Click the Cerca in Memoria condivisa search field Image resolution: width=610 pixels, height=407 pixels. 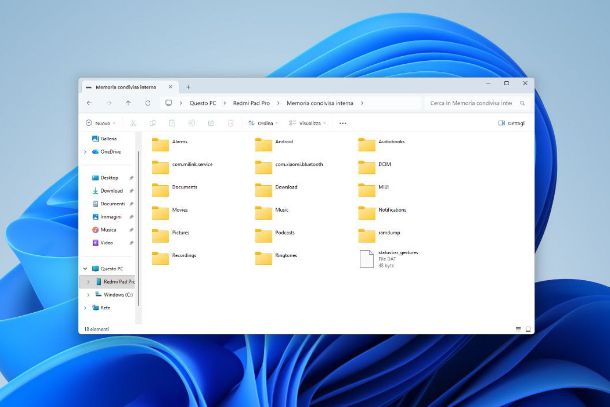pyautogui.click(x=477, y=103)
